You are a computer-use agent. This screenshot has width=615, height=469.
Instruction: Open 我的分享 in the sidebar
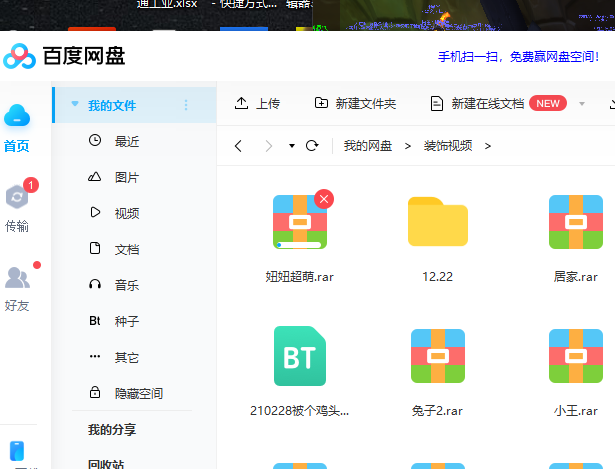click(111, 429)
